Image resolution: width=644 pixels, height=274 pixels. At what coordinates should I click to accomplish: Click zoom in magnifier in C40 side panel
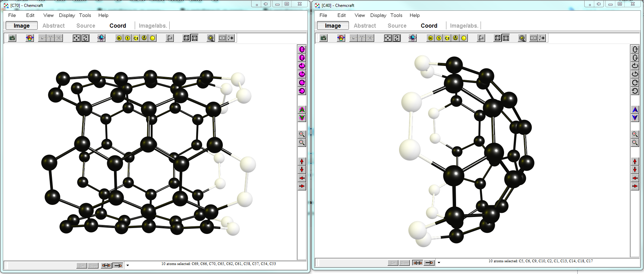635,134
